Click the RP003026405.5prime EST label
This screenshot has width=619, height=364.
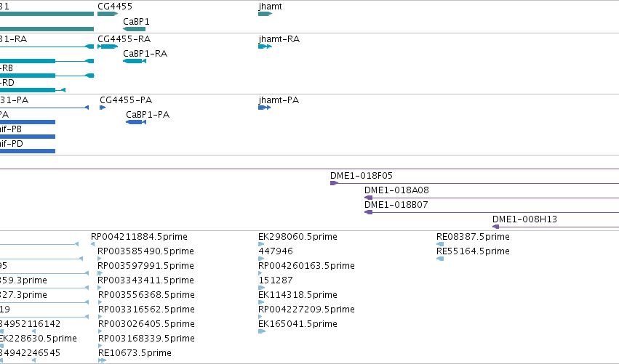(x=146, y=324)
